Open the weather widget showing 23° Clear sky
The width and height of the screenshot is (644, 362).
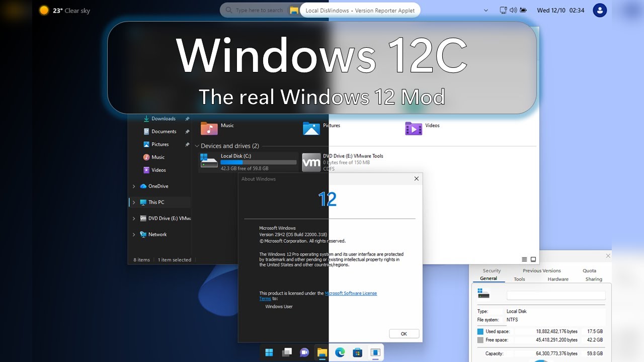[65, 10]
